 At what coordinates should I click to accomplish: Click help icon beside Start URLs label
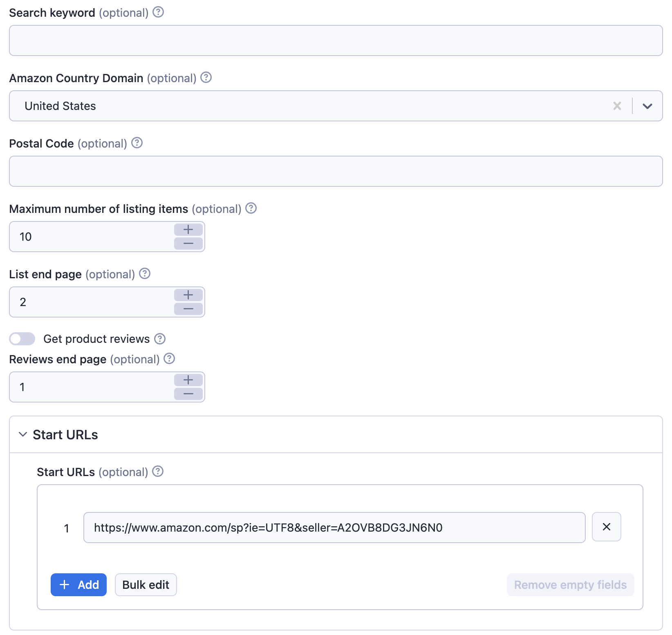(x=158, y=472)
